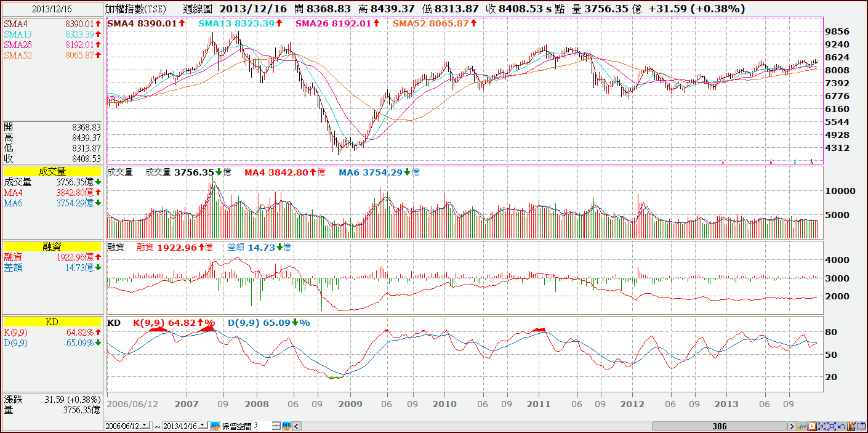The width and height of the screenshot is (868, 433).
Task: Click left panel 低 8313.87 row
Action: pos(52,148)
